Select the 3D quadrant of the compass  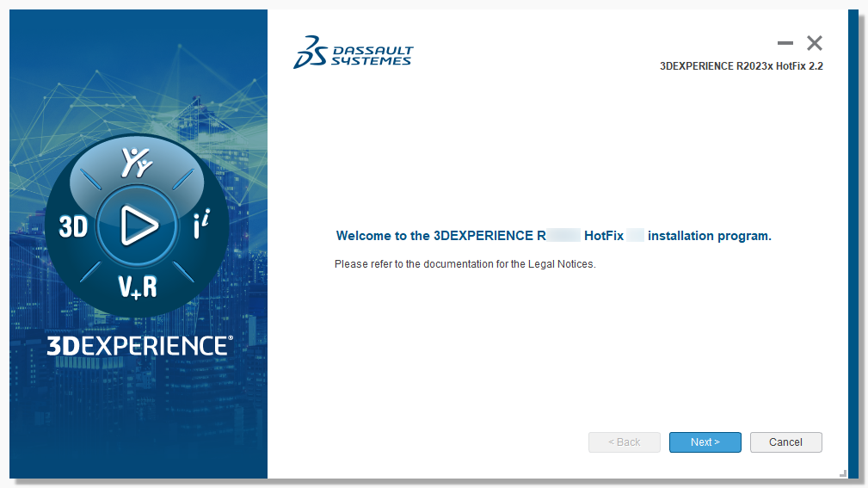tap(74, 226)
